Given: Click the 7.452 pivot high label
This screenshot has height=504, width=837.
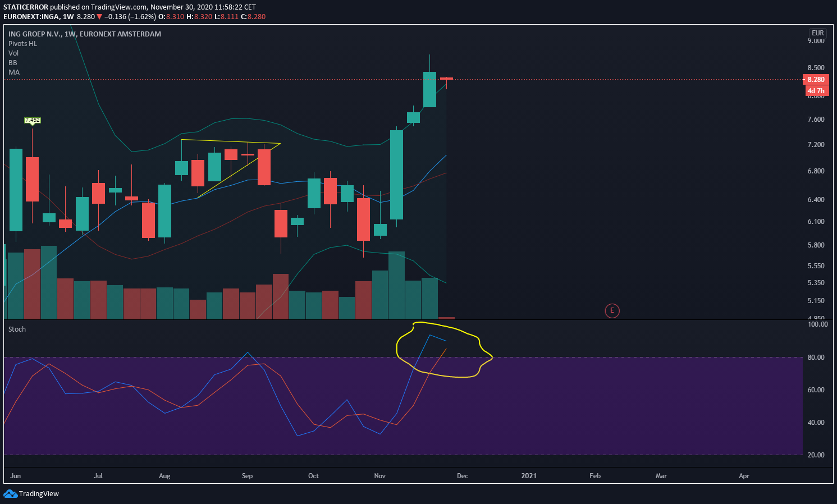Looking at the screenshot, I should tap(33, 120).
